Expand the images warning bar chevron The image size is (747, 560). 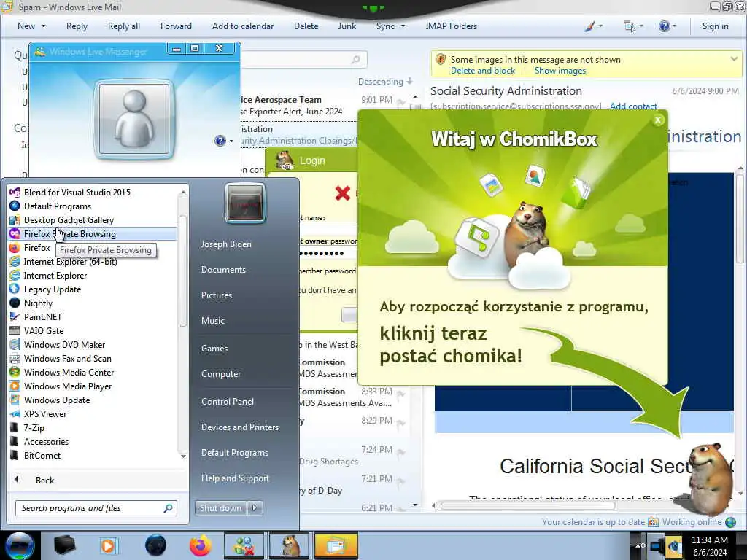pyautogui.click(x=734, y=59)
